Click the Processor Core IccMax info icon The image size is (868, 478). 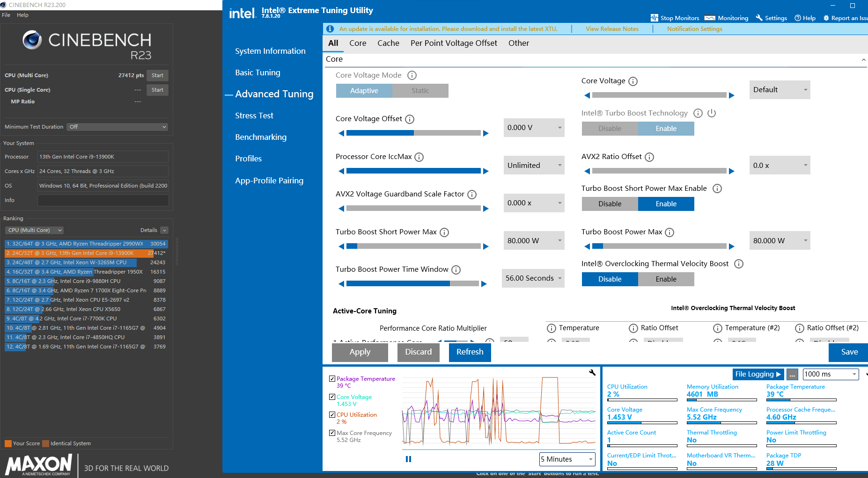pos(419,157)
